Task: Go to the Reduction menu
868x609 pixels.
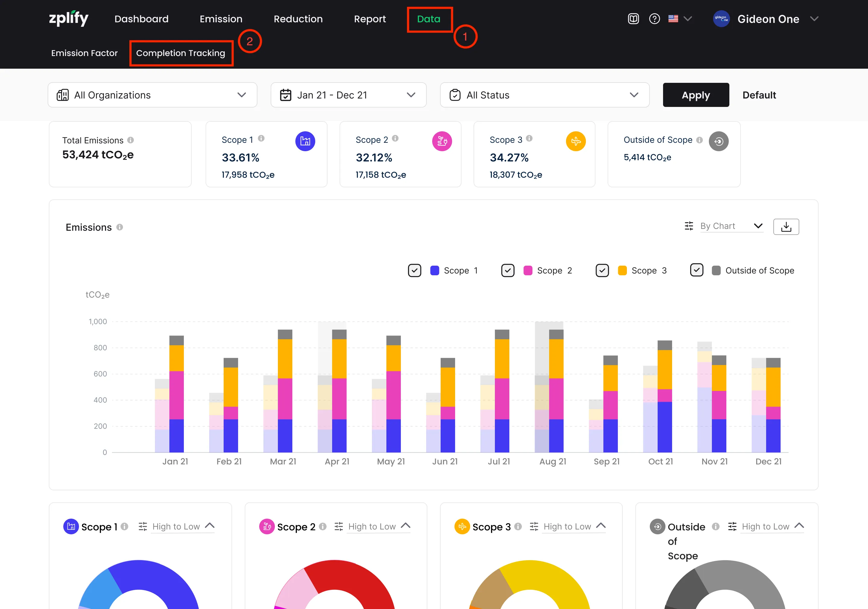Action: coord(298,19)
